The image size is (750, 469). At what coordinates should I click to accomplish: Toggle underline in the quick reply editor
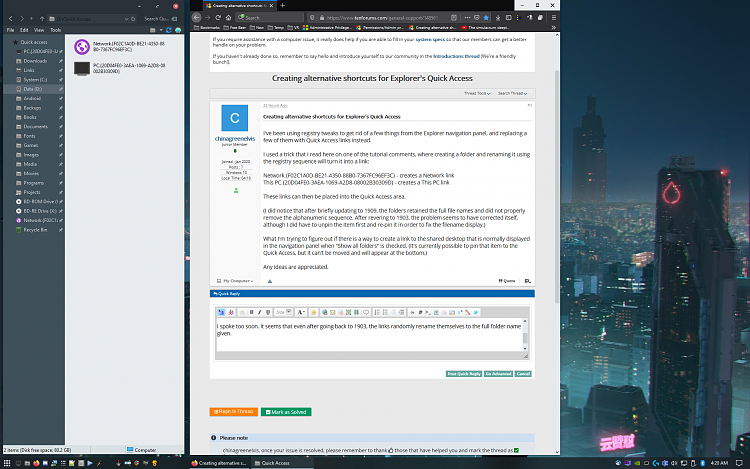(268, 312)
